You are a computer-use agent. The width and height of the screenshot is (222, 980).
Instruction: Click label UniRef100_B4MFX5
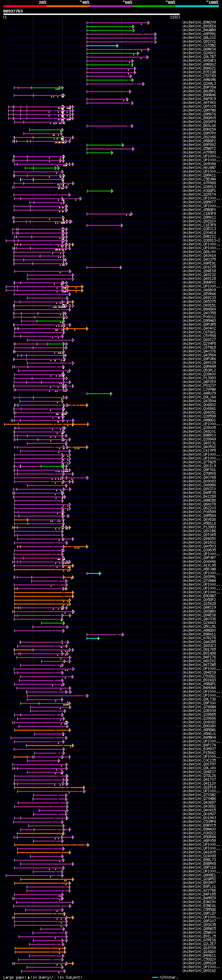pos(199,493)
